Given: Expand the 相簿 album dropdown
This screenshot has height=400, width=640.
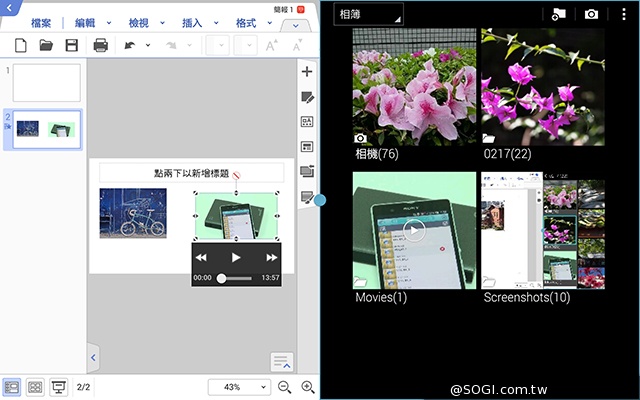Looking at the screenshot, I should coord(368,14).
